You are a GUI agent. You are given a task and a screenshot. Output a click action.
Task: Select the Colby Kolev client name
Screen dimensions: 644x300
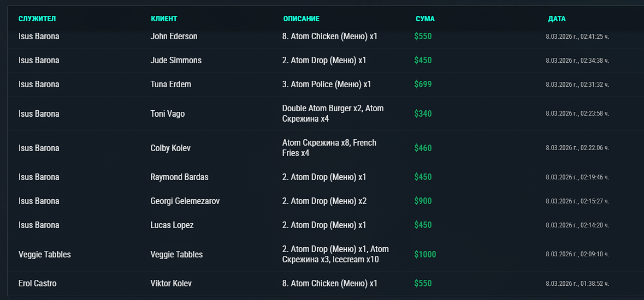(x=170, y=148)
